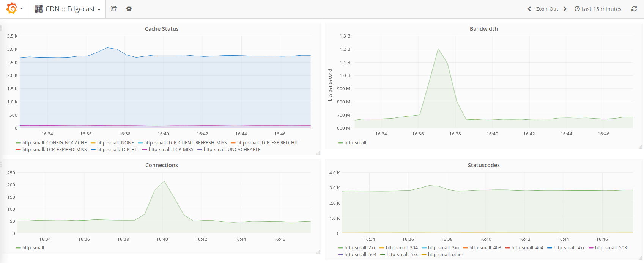Screen dimensions: 644x263
Task: Click resize handle of Statuscodes panel
Action: tap(640, 258)
